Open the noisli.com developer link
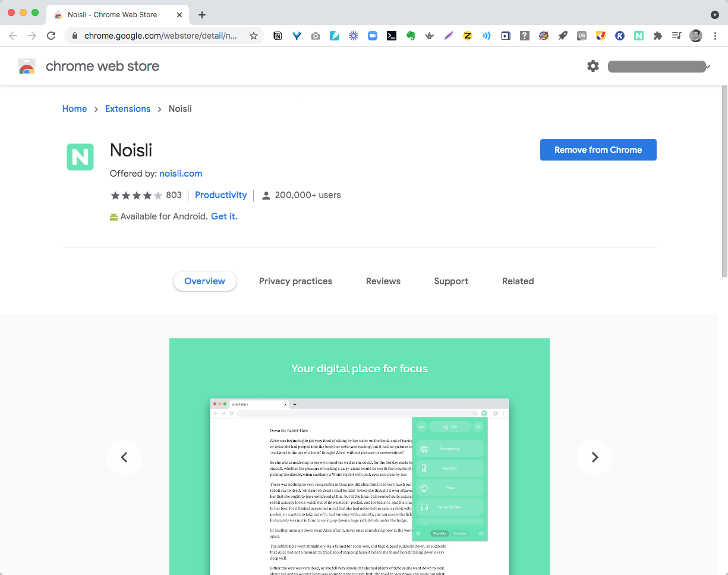Screen dimensions: 728x575 coord(181,174)
